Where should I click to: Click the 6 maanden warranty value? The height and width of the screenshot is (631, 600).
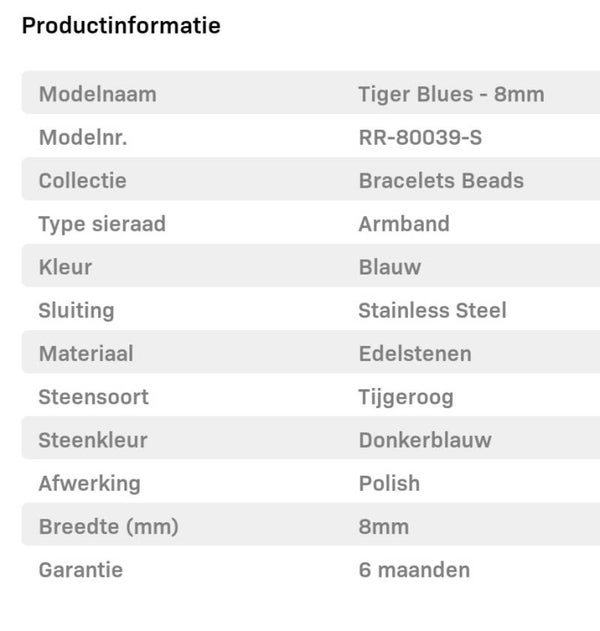point(414,570)
